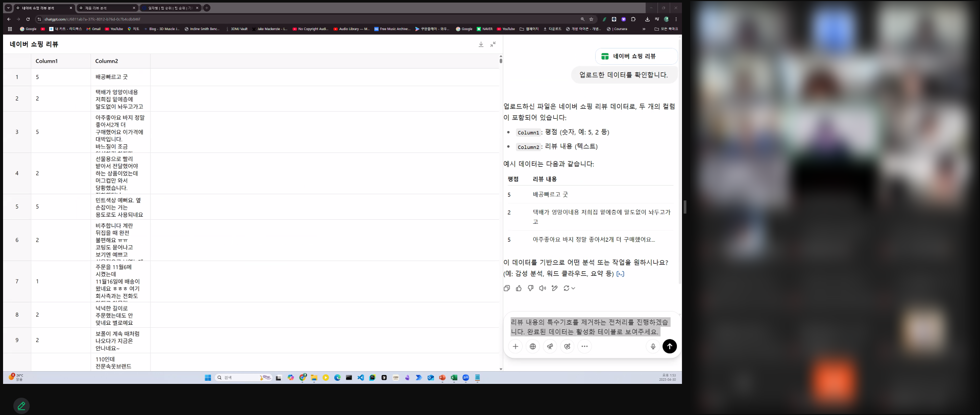Start voice dictation with microphone

click(653, 347)
